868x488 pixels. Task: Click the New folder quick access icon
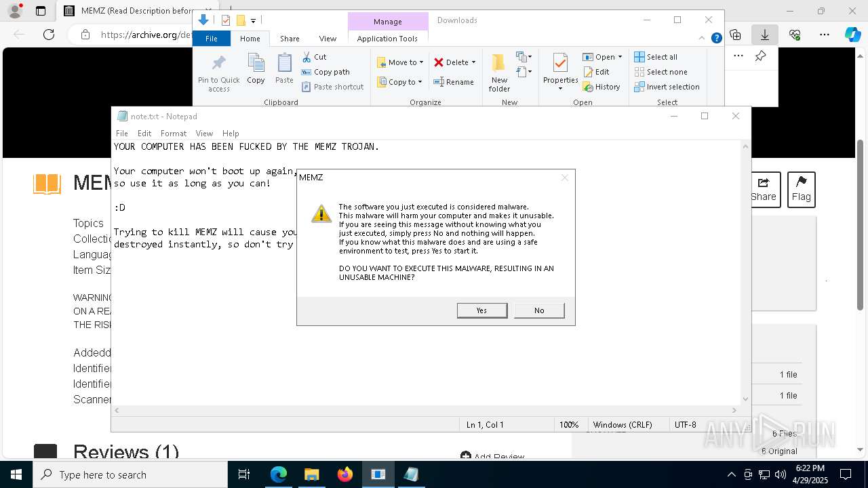coord(241,20)
